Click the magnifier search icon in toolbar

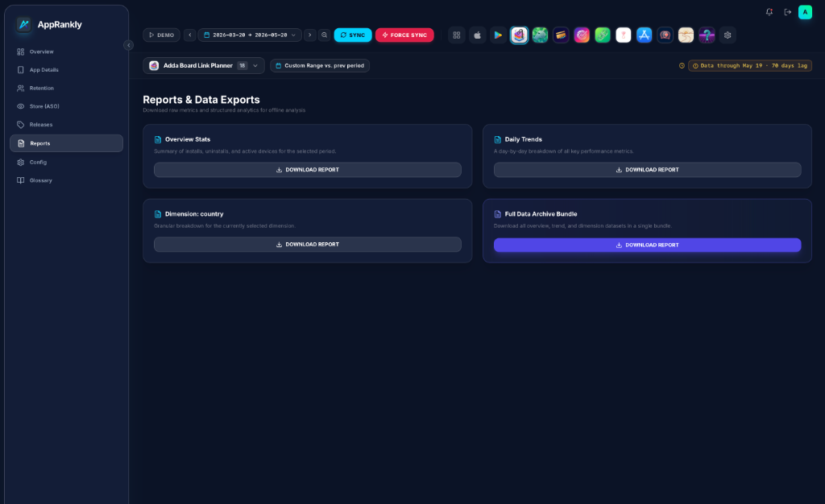pos(325,35)
